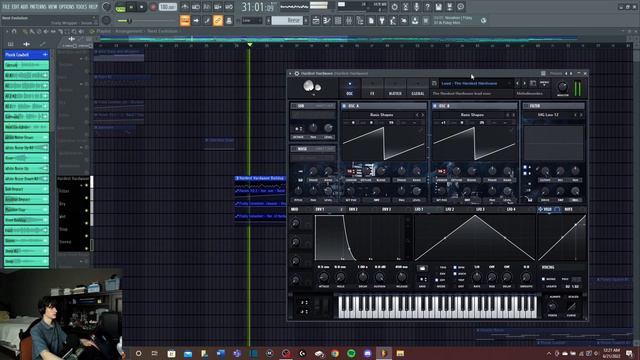Open the Serum MENU dropdown

[x=544, y=83]
